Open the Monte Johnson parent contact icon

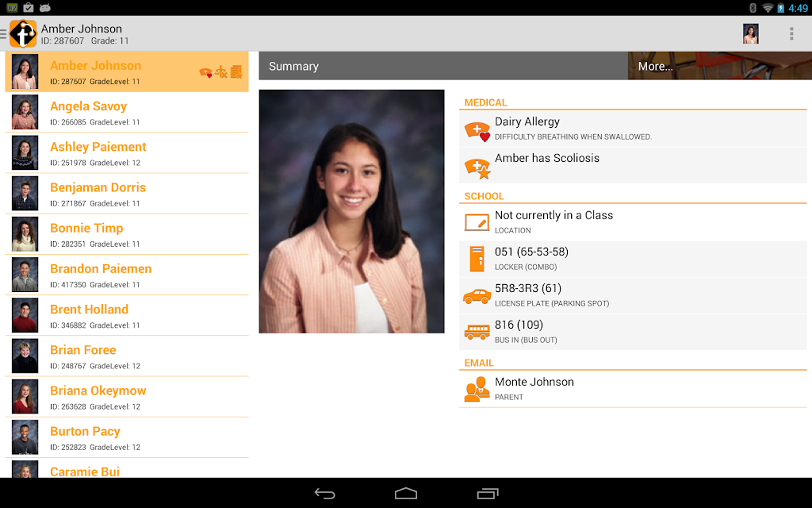pyautogui.click(x=477, y=389)
